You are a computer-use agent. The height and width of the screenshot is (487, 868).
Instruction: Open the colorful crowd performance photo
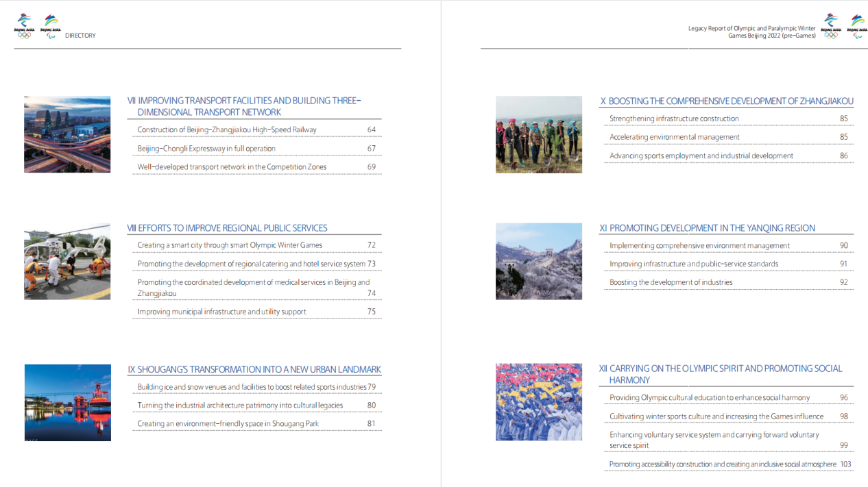coord(538,401)
